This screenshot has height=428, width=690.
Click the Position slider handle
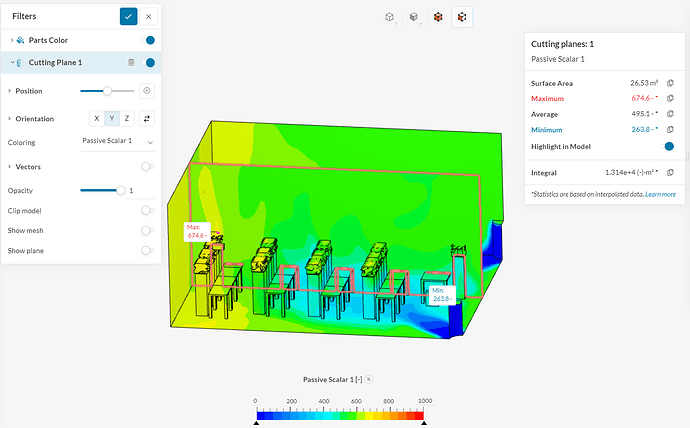[x=107, y=91]
